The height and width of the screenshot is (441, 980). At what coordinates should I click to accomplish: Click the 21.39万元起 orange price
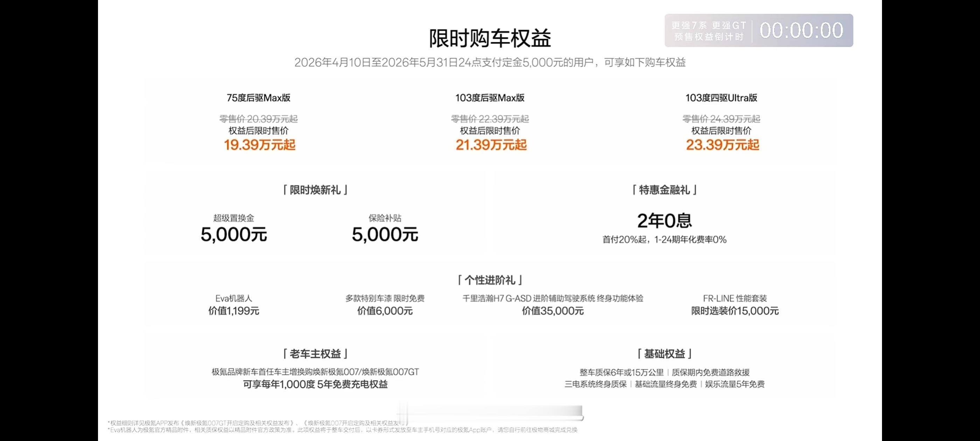tap(491, 145)
